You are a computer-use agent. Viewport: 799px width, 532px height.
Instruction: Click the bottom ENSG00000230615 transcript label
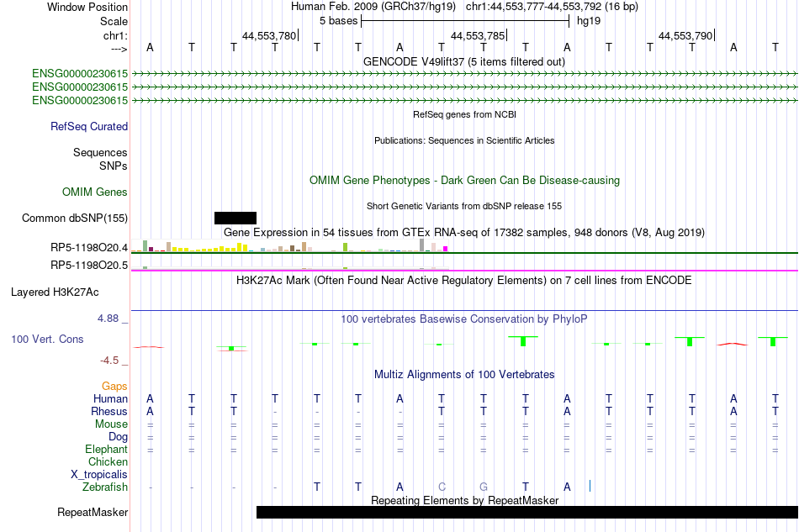tap(80, 100)
